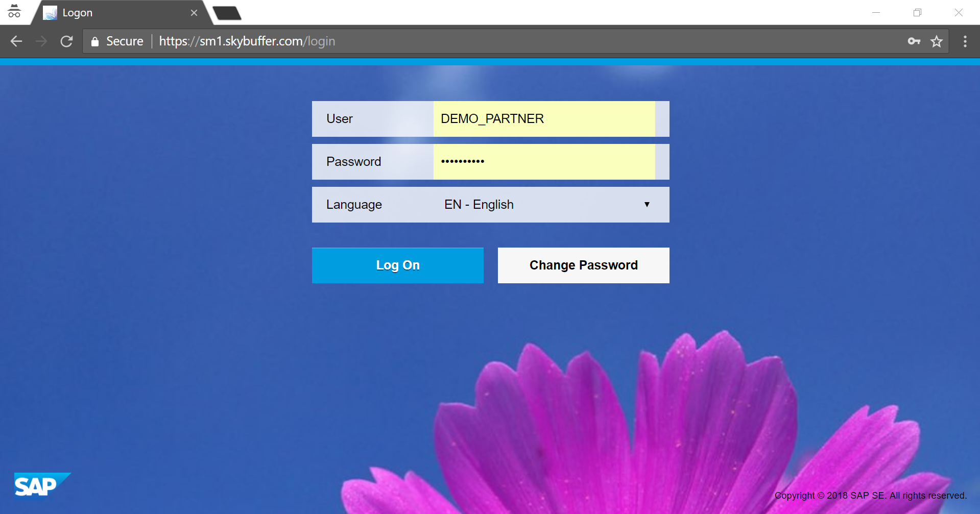The height and width of the screenshot is (514, 980).
Task: Click the Secure padlock icon
Action: 95,41
